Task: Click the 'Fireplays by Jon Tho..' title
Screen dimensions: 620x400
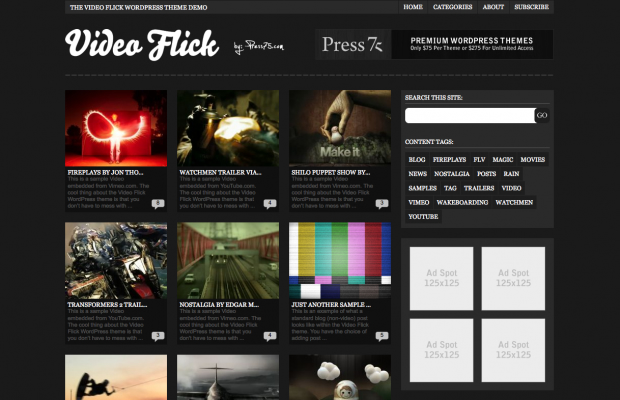Action: click(106, 173)
